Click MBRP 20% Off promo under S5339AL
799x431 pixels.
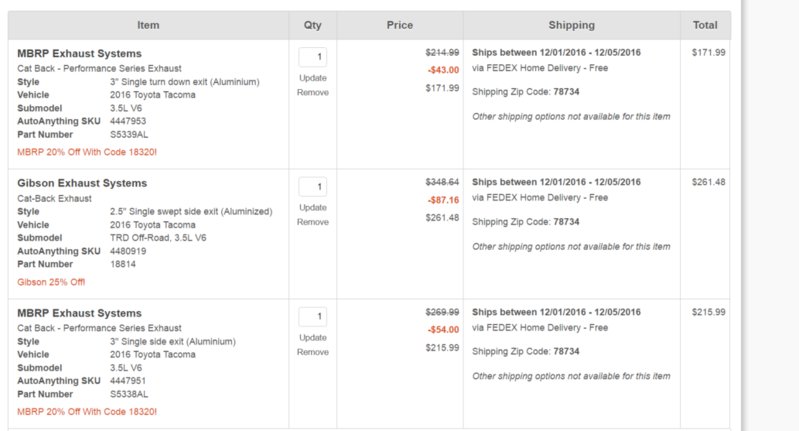87,152
